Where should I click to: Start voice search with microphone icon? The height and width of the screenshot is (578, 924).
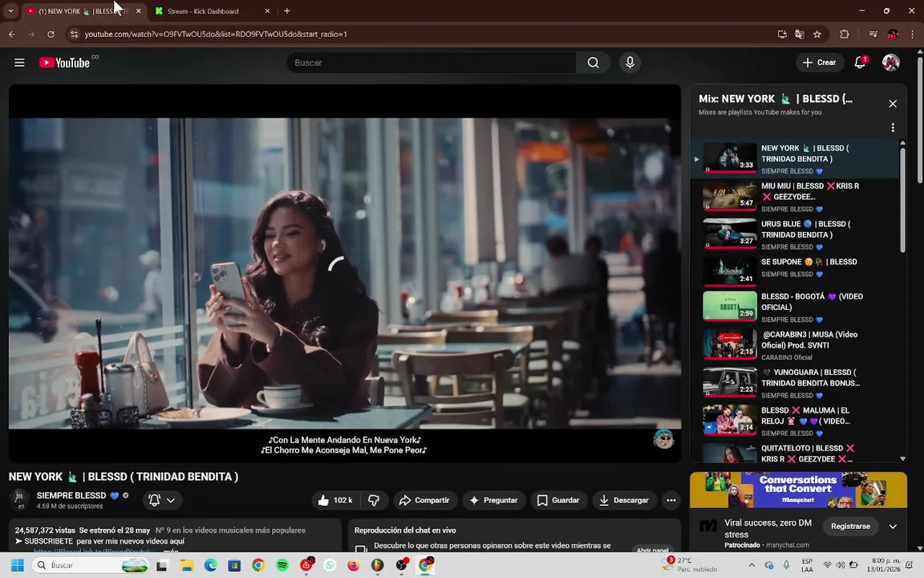pyautogui.click(x=630, y=63)
